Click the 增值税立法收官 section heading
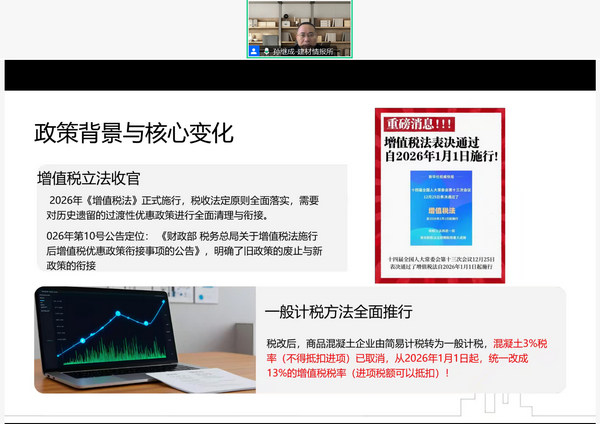The width and height of the screenshot is (600, 424). [88, 178]
